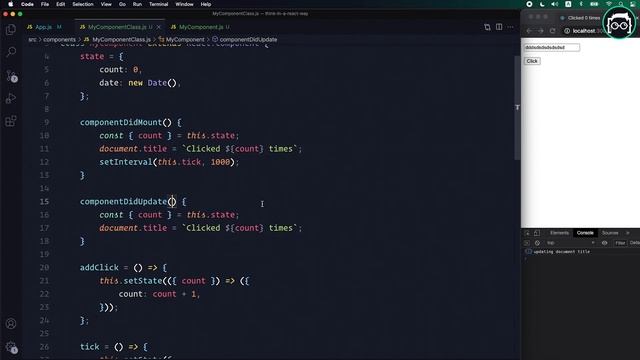Open the File menu
640x360 pixels.
(x=45, y=4)
